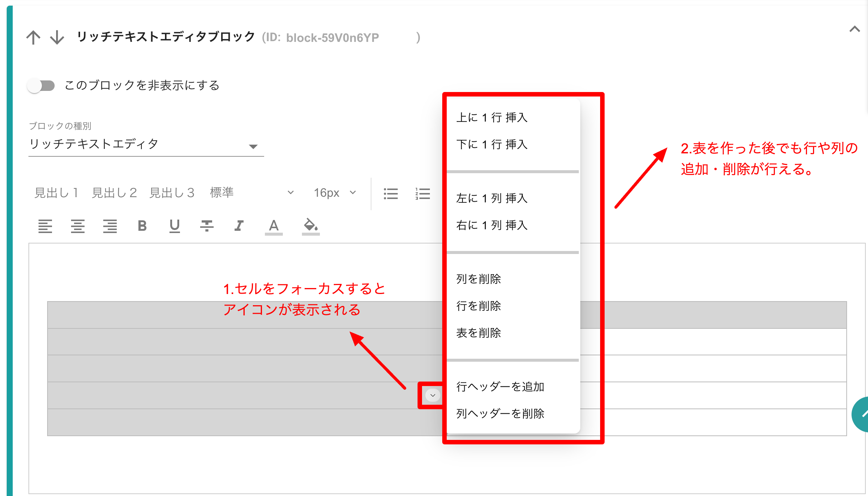This screenshot has height=496, width=868.
Task: Move block up with arrow
Action: (x=33, y=37)
